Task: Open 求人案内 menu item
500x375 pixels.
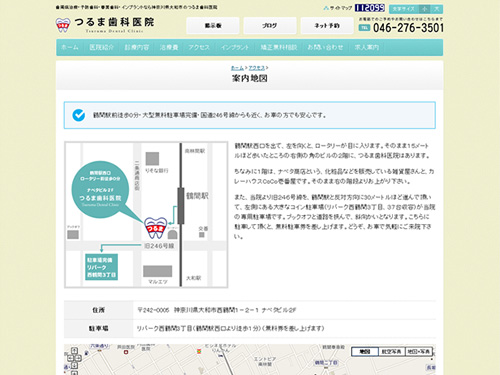Action: point(367,47)
